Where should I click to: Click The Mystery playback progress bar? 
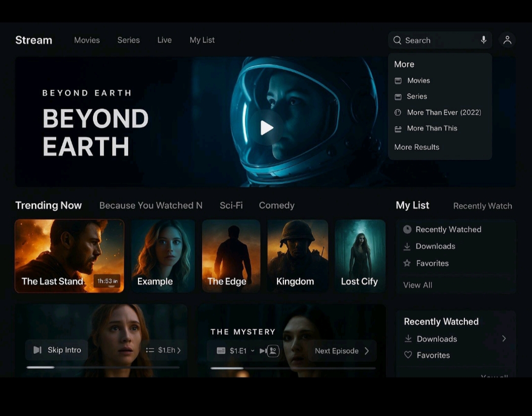click(293, 368)
